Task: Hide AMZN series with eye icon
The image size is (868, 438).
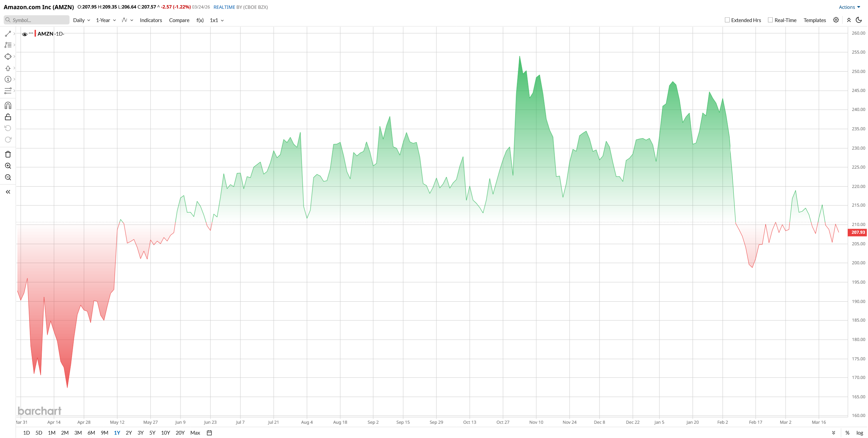Action: (25, 34)
